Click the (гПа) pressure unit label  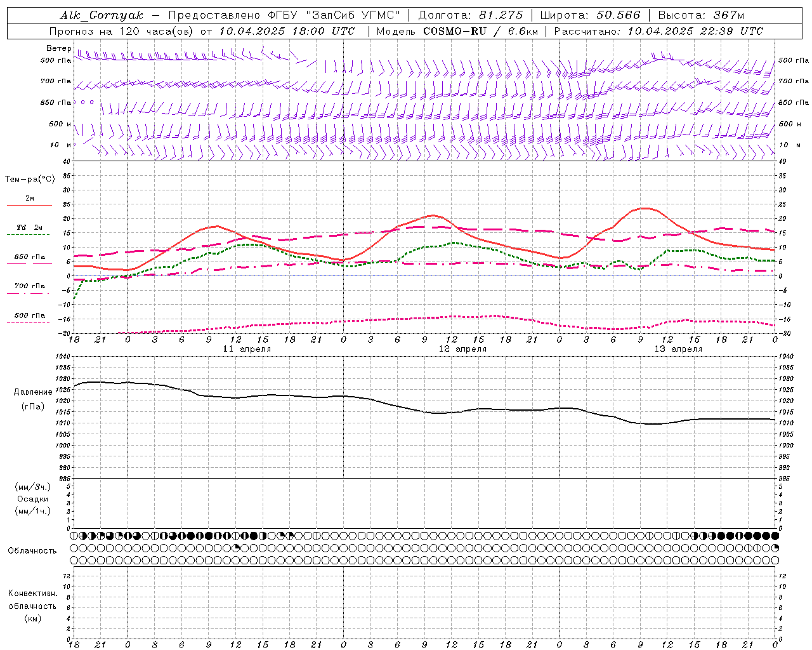[33, 407]
